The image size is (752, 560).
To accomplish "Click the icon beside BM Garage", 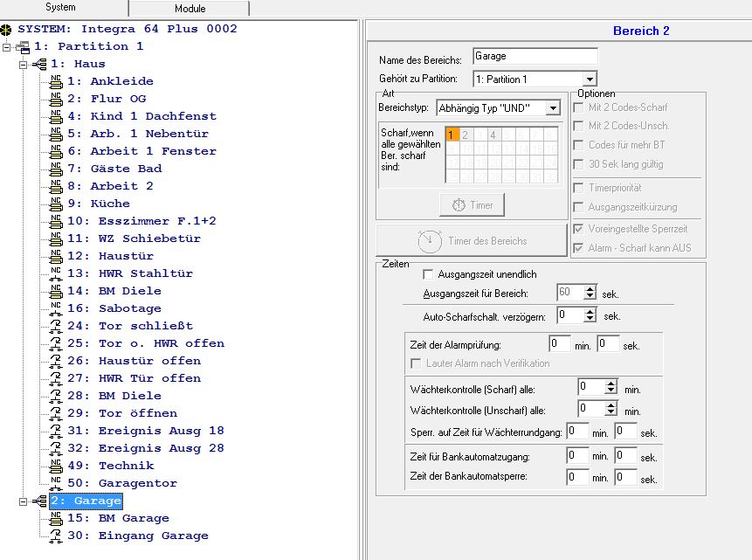I will click(56, 518).
